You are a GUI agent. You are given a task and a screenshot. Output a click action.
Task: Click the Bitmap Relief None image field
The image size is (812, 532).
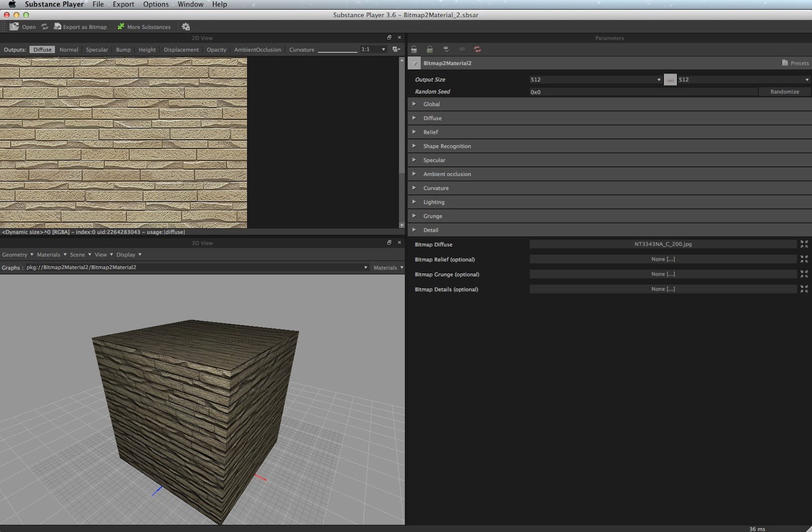click(x=663, y=259)
